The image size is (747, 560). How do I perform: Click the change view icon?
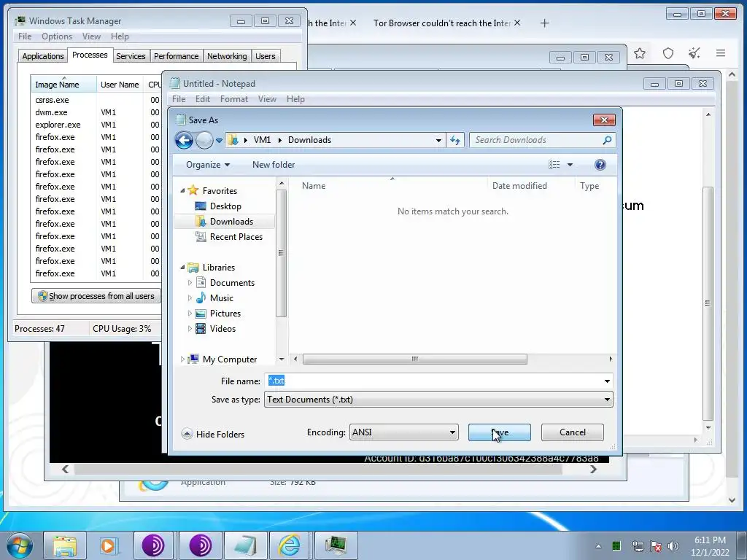click(x=554, y=165)
